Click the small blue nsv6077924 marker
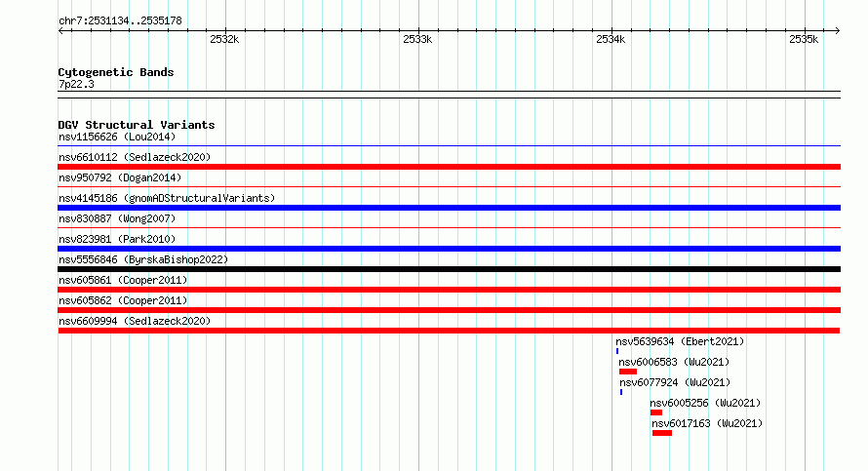The image size is (868, 471). pos(621,392)
